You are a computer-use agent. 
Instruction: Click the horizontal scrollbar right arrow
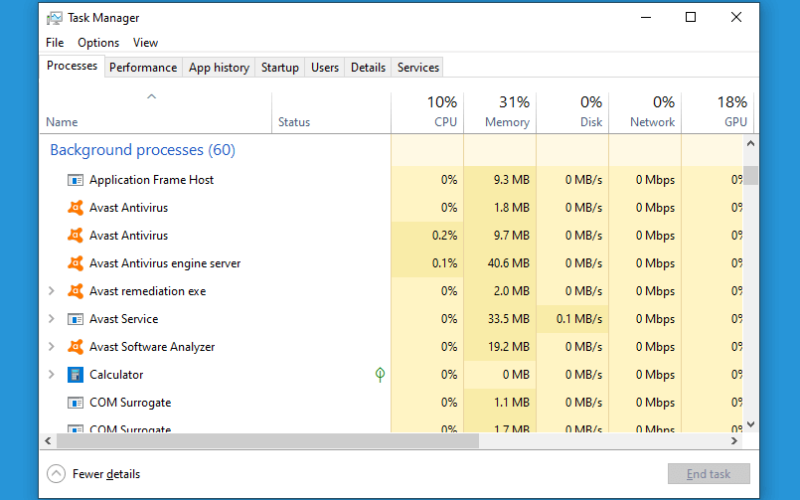(735, 441)
